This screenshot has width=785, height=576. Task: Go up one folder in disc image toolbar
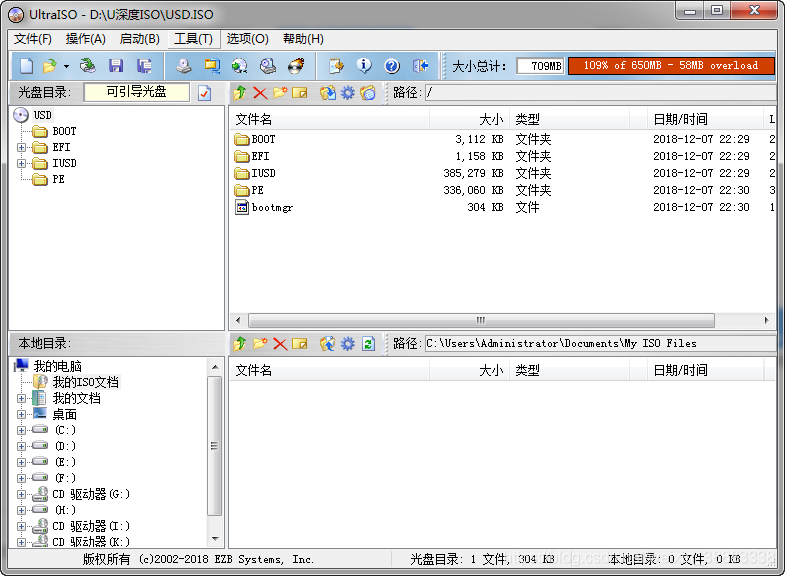pos(240,93)
